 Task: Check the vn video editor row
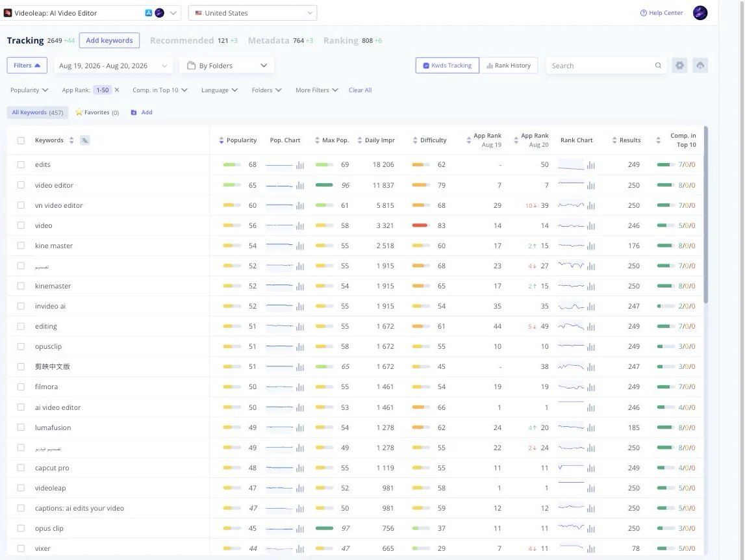[x=21, y=205]
